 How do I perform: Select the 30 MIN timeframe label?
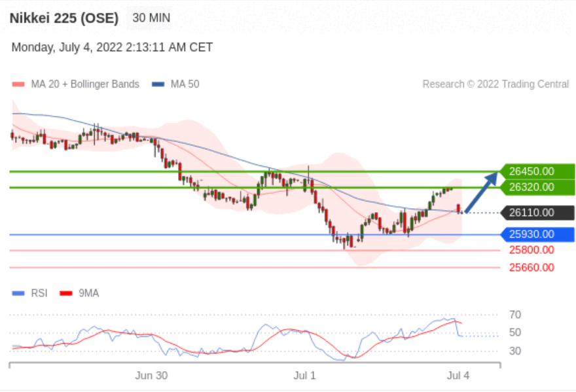[151, 18]
